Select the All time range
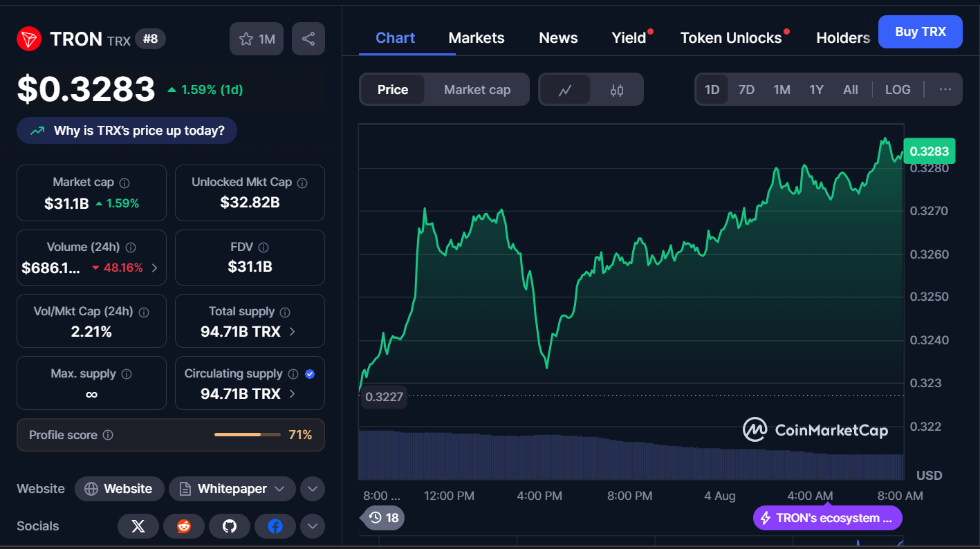Image resolution: width=980 pixels, height=549 pixels. 851,90
